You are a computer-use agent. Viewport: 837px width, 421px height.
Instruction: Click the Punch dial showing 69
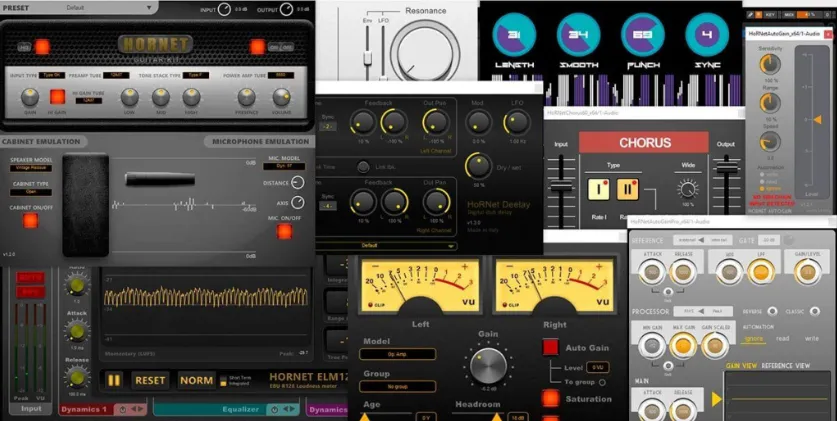tap(643, 35)
